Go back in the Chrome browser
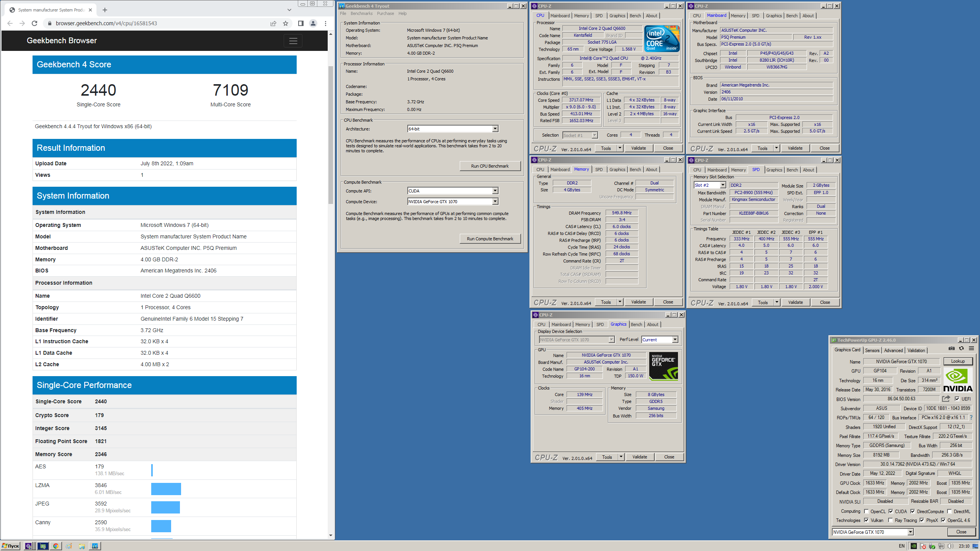The width and height of the screenshot is (980, 551). click(x=10, y=23)
